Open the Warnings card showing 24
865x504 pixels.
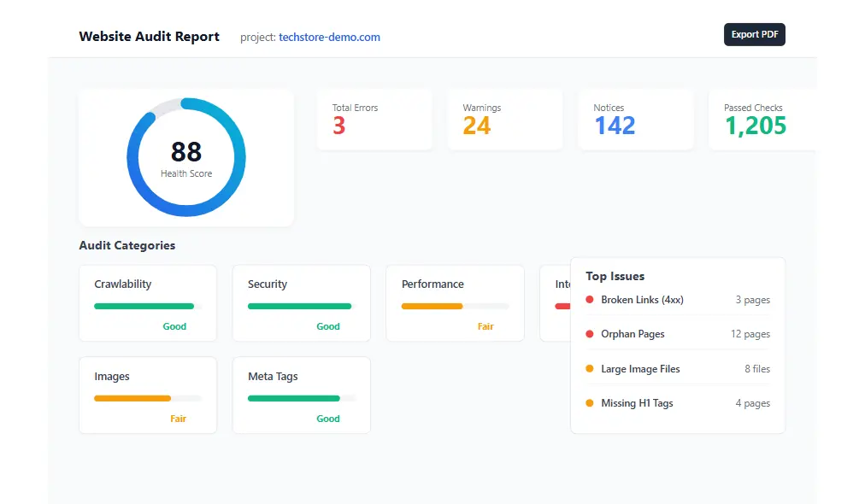tap(505, 120)
